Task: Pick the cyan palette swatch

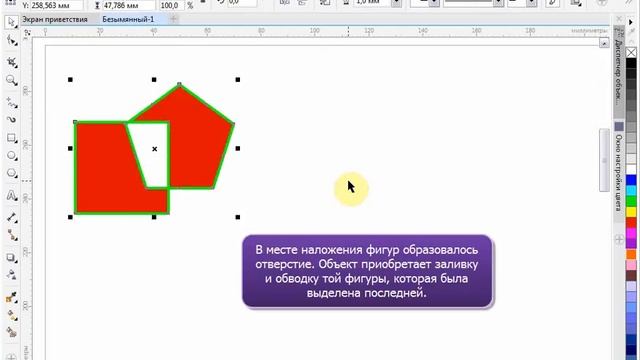Action: [x=631, y=191]
